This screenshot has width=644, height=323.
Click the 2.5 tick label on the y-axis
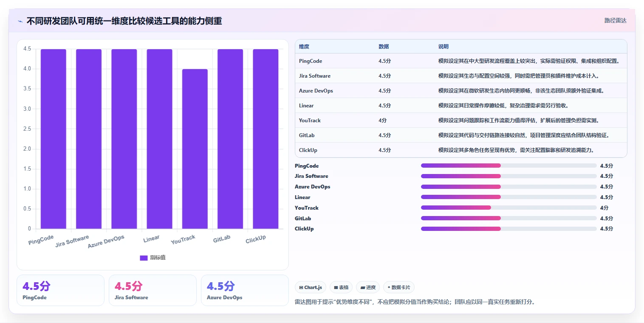click(27, 129)
